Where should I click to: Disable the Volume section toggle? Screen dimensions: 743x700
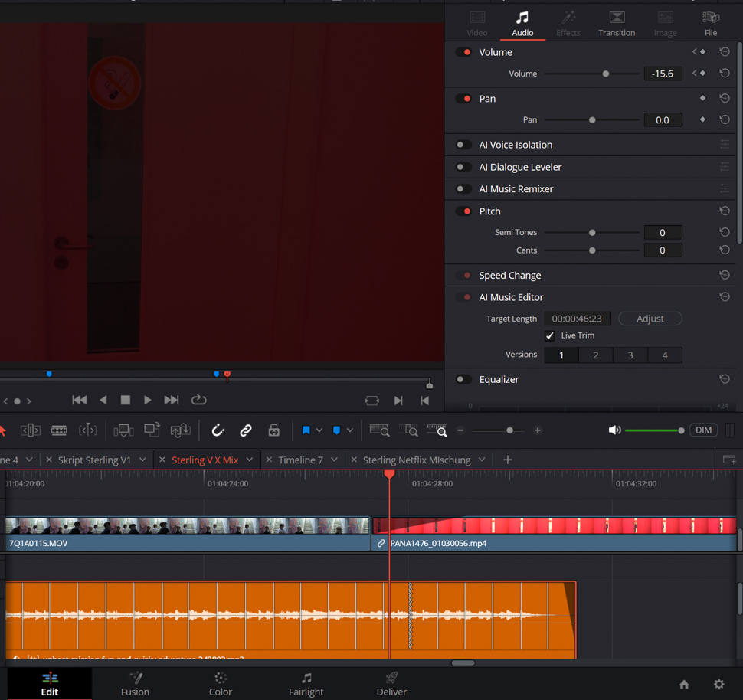[463, 52]
